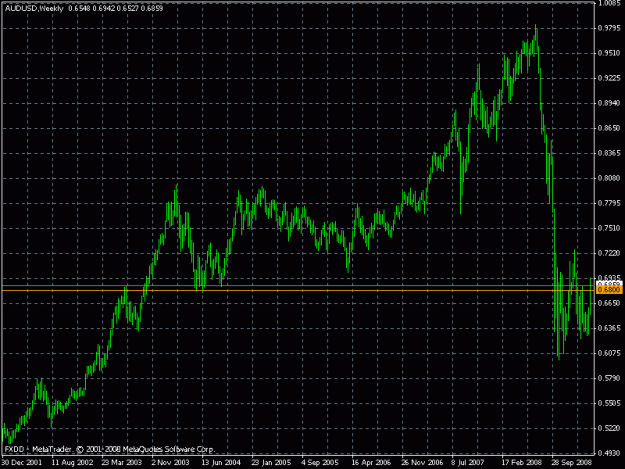Click the 0.9225 price scale label
The height and width of the screenshot is (469, 625).
coord(609,78)
